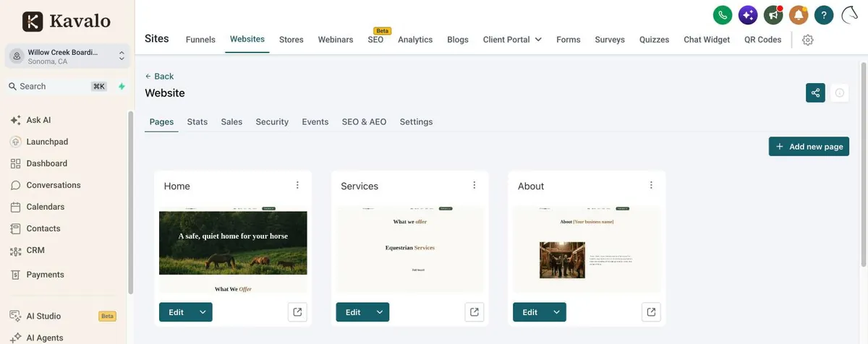The image size is (868, 344).
Task: Click the Home page preview thumbnail
Action: pos(233,250)
